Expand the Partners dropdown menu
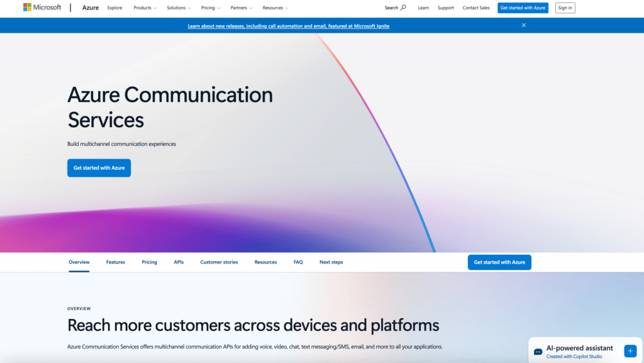 pos(241,8)
